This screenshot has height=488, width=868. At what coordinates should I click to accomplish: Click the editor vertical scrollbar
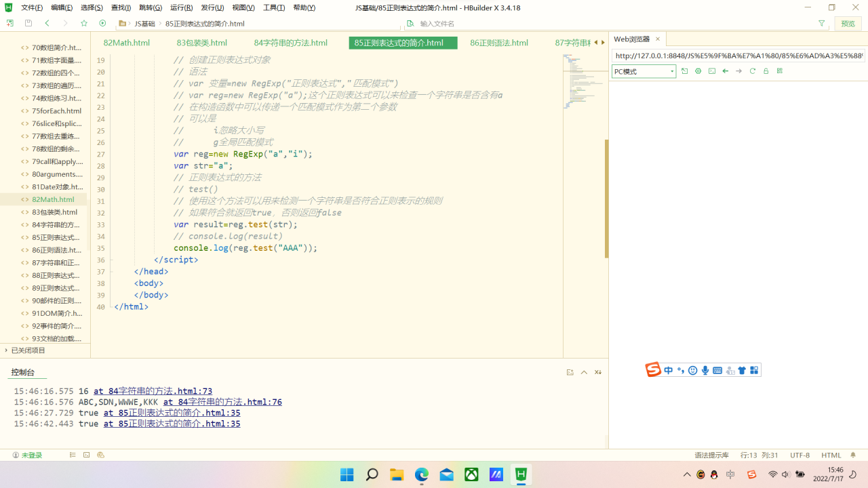606,199
